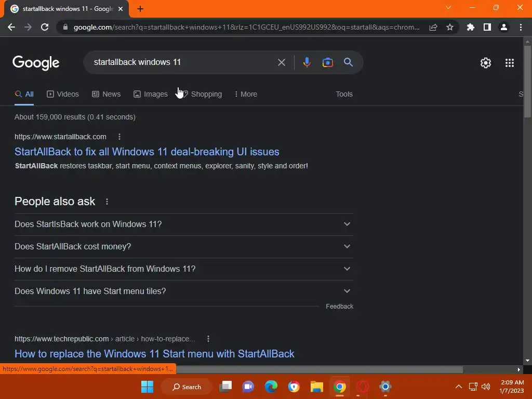Image resolution: width=532 pixels, height=399 pixels.
Task: Click the https://www.startallback.com URL
Action: coord(60,137)
